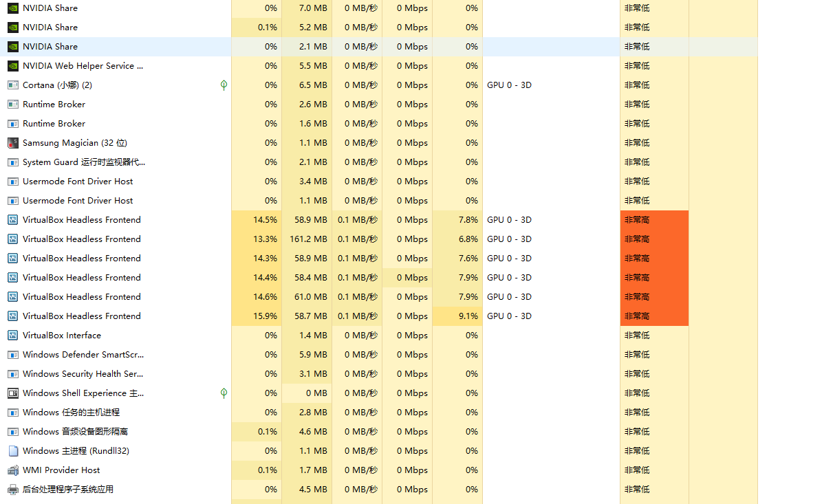This screenshot has height=504, width=833.
Task: Click the Windows Shell Experience icon
Action: point(12,393)
